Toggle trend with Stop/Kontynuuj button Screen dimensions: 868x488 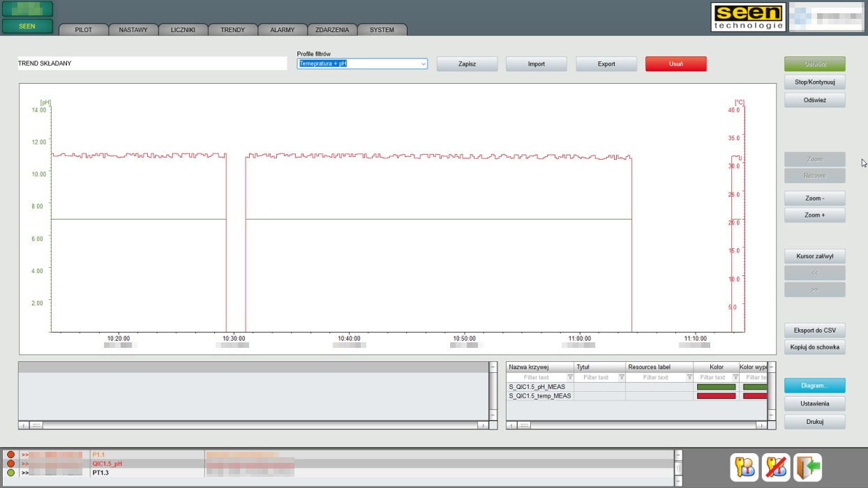pyautogui.click(x=814, y=82)
